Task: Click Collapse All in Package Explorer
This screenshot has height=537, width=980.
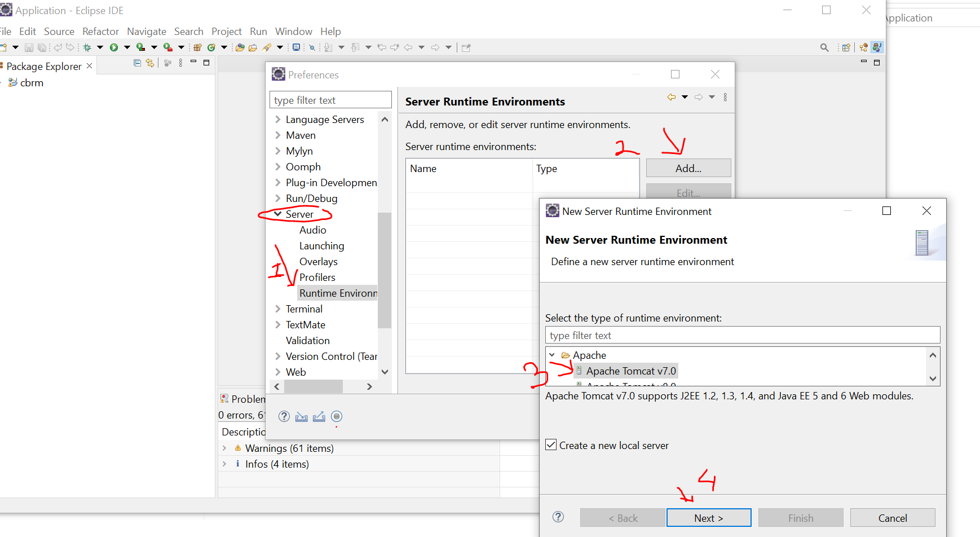Action: [x=137, y=63]
